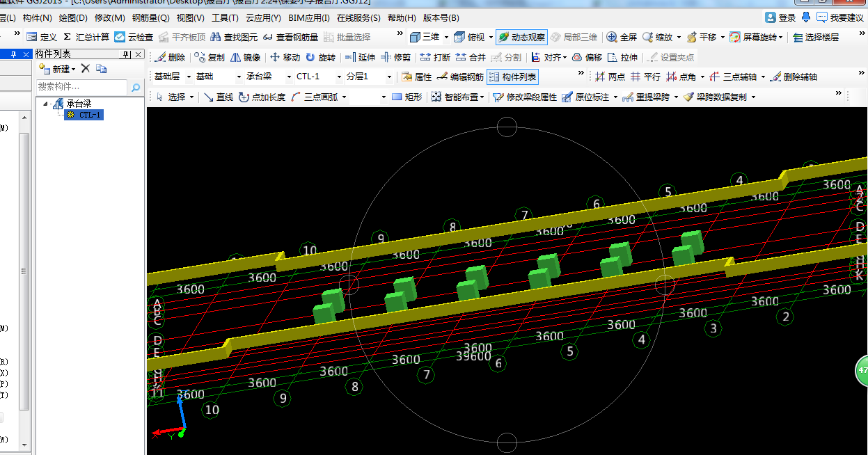Click the 两点 two-point auxiliary axis tool
This screenshot has height=455, width=868.
click(x=610, y=77)
